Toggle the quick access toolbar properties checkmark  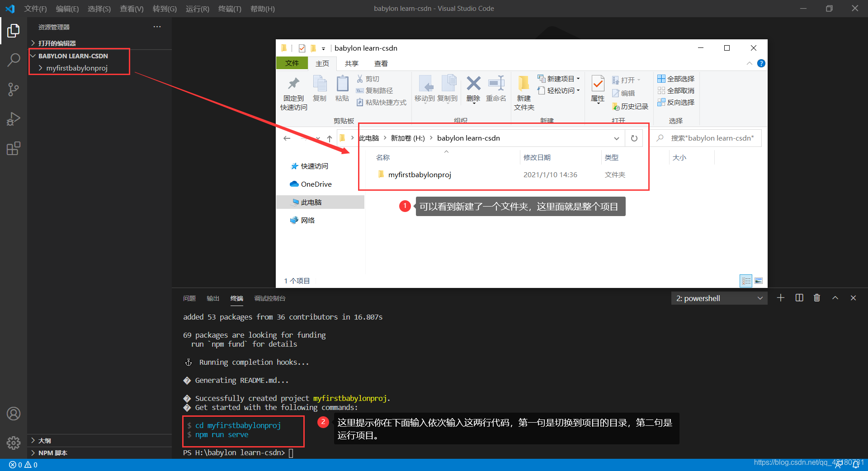pos(302,48)
